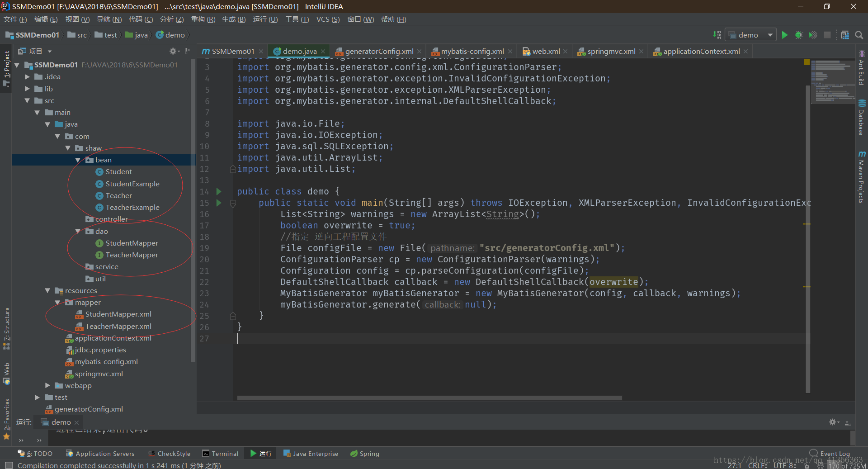Start debugging with the green bug icon
Image resolution: width=868 pixels, height=469 pixels.
coord(799,35)
